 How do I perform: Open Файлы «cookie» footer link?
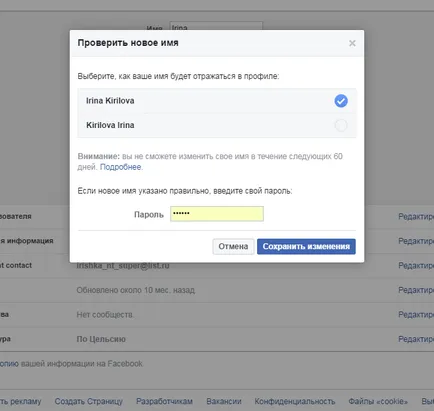coord(378,401)
